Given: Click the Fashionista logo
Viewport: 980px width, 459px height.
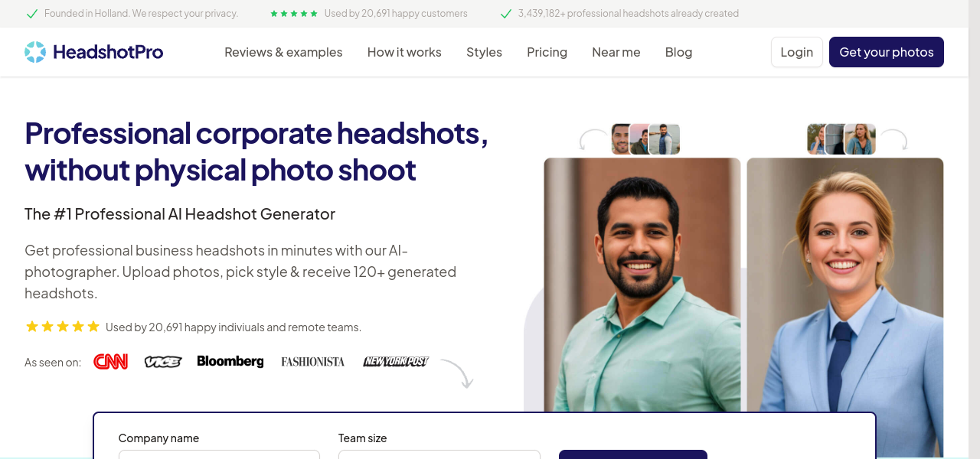Looking at the screenshot, I should point(312,362).
